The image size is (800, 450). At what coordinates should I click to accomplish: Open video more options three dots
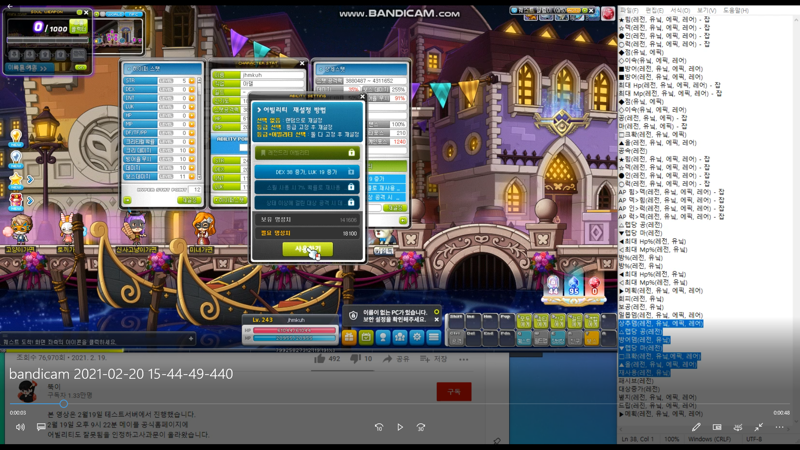point(463,359)
